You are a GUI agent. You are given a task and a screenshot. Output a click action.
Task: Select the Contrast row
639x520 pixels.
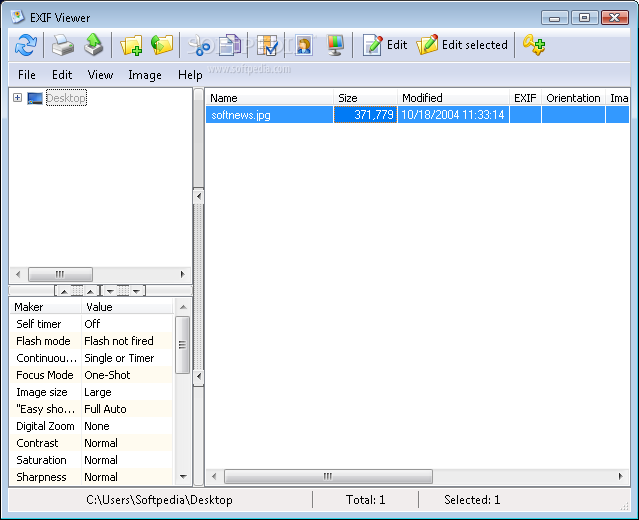(x=92, y=443)
